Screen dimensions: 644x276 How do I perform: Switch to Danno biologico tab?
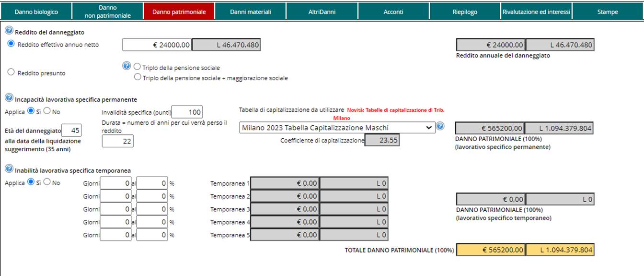click(36, 12)
